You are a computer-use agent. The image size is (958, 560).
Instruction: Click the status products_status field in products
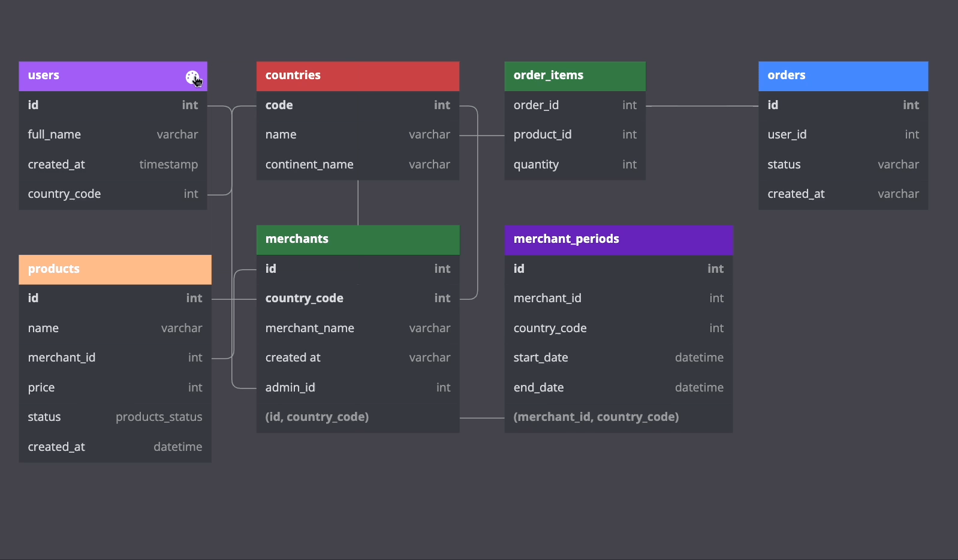click(115, 417)
